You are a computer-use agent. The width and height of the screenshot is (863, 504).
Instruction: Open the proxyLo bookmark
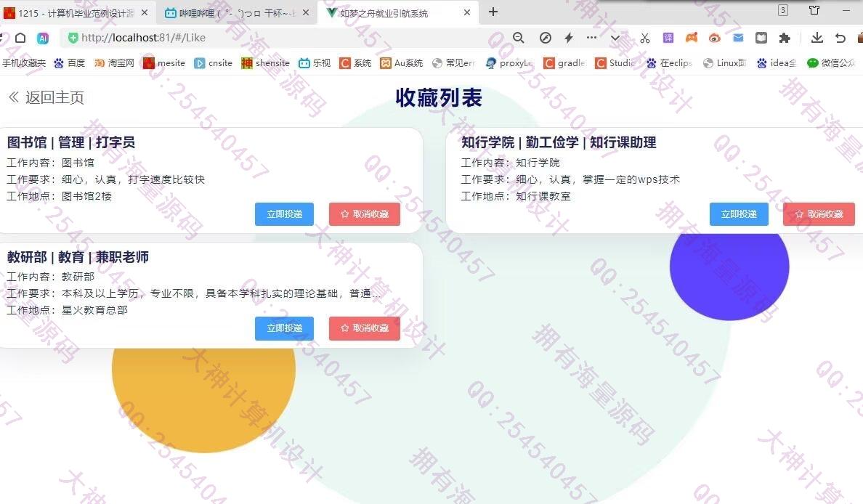pyautogui.click(x=509, y=63)
